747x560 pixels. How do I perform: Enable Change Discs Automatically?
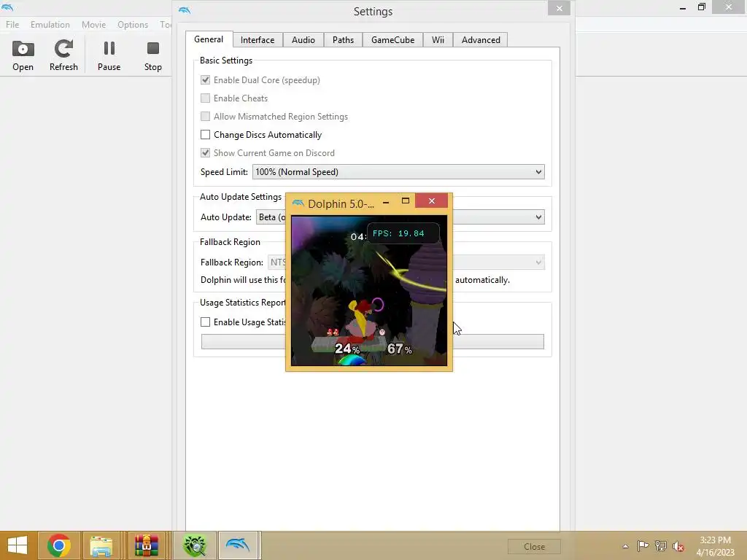[x=205, y=135]
